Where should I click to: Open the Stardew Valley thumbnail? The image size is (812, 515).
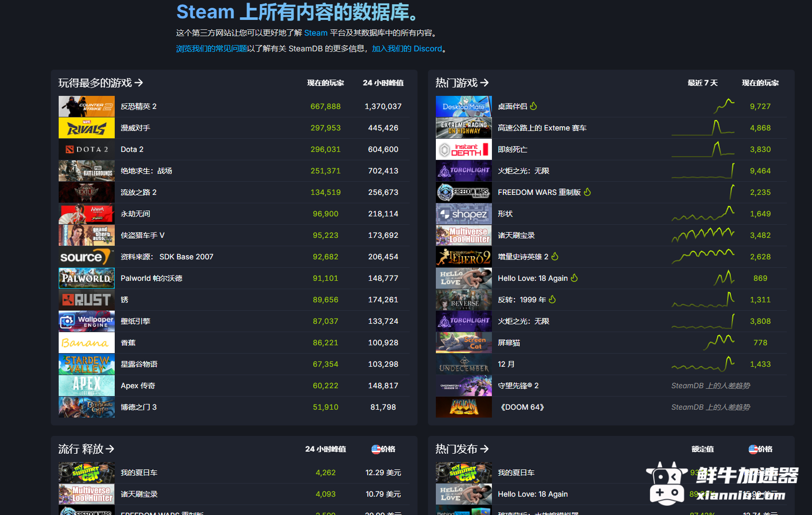click(x=86, y=364)
